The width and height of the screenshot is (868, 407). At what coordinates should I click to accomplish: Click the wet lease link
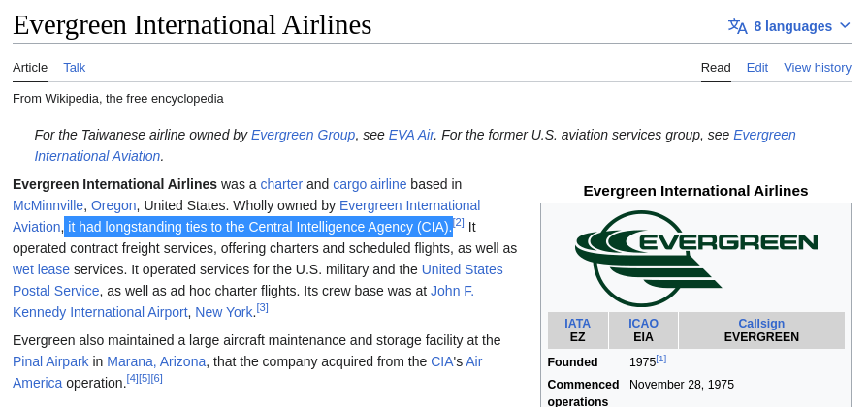click(41, 269)
